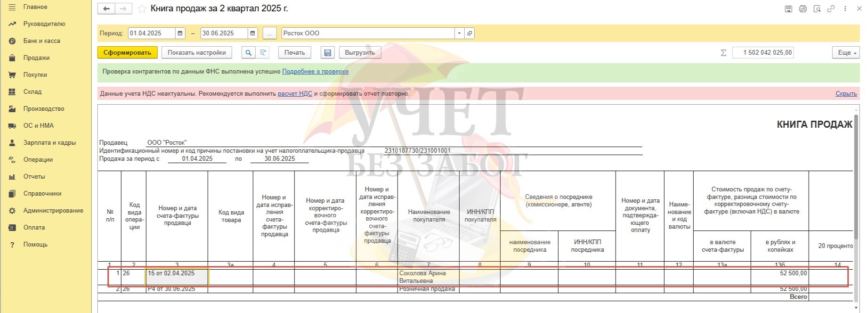This screenshot has width=868, height=313.
Task: Click the printer icon in title bar
Action: [x=803, y=9]
